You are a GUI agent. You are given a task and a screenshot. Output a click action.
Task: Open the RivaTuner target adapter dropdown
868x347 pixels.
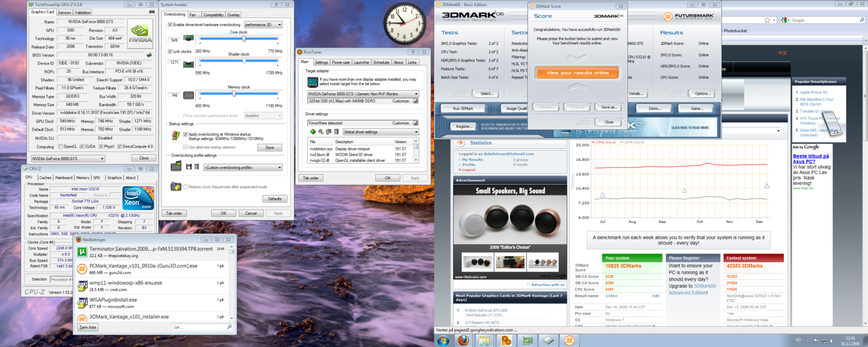(363, 94)
